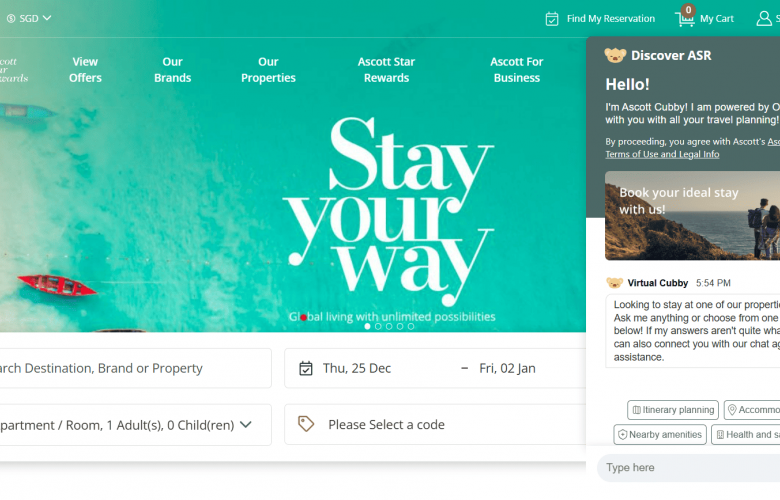The image size is (780, 500).
Task: Click the Ascott Star Rewards logo
Action: point(13,70)
